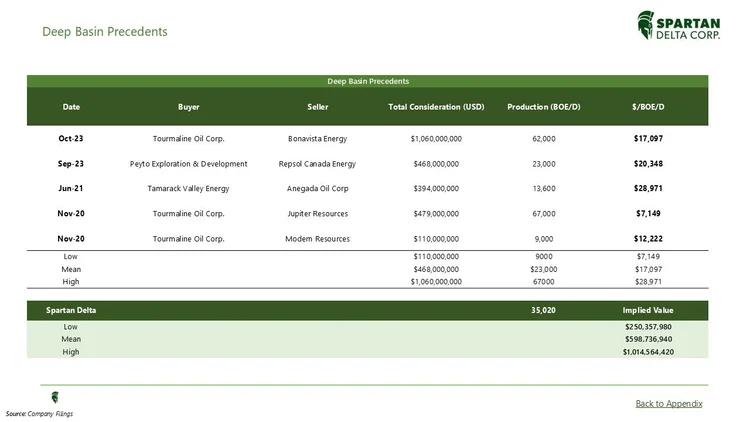Select the $12,222 per BOE/D value
The image size is (750, 422).
pyautogui.click(x=648, y=238)
